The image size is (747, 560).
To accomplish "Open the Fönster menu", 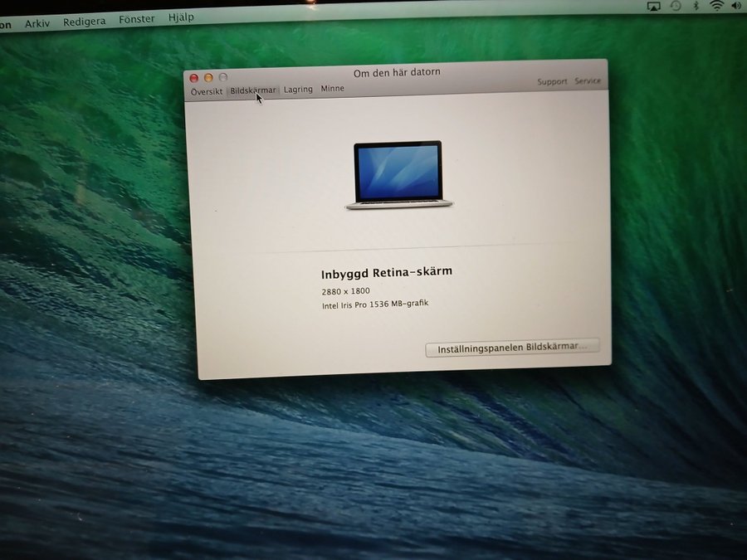I will click(136, 19).
